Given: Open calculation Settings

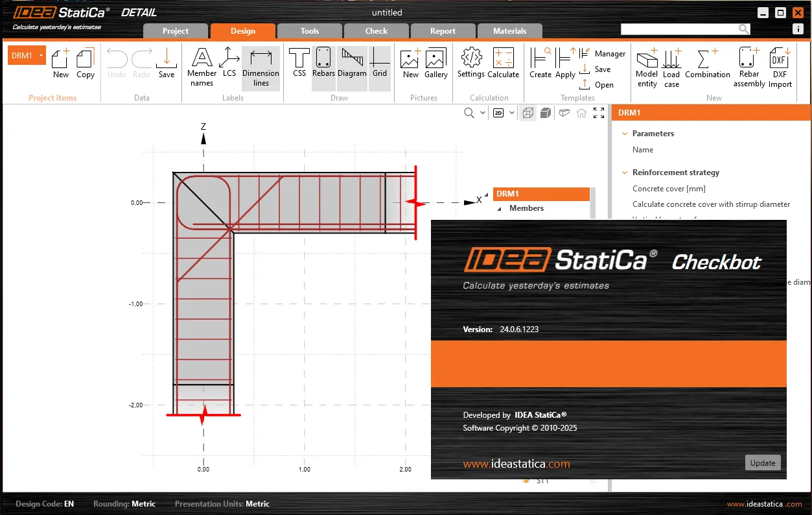Looking at the screenshot, I should [471, 64].
